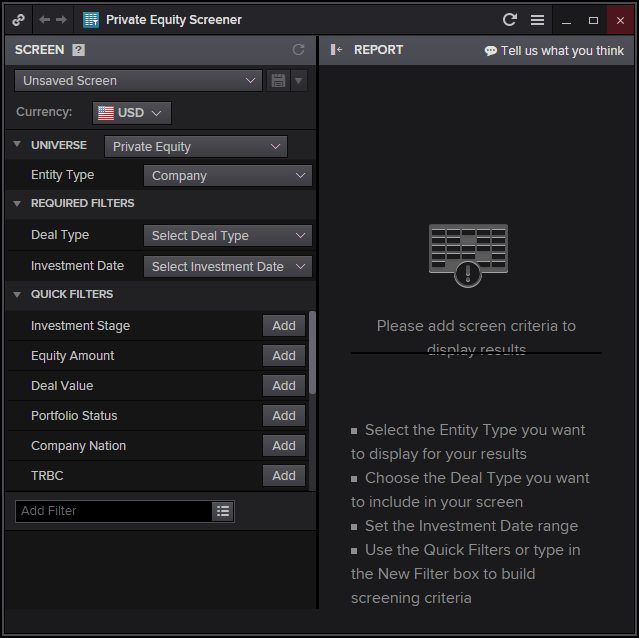Click the Deal Value label
This screenshot has height=638, width=639.
coord(62,386)
